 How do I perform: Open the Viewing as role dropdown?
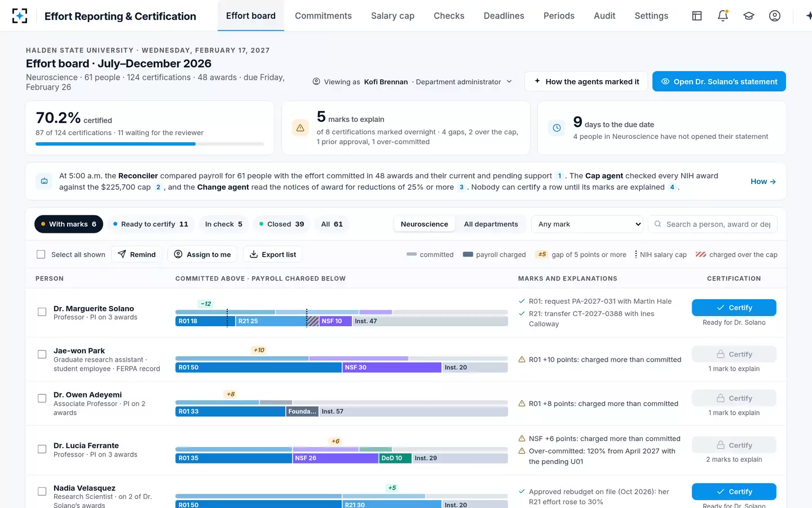(413, 82)
